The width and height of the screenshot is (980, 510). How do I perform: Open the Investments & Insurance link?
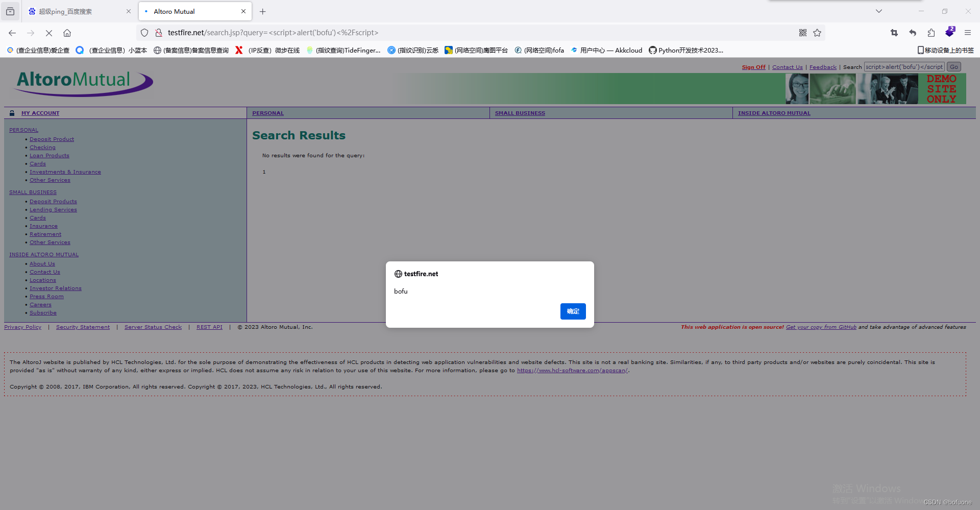[x=65, y=172]
